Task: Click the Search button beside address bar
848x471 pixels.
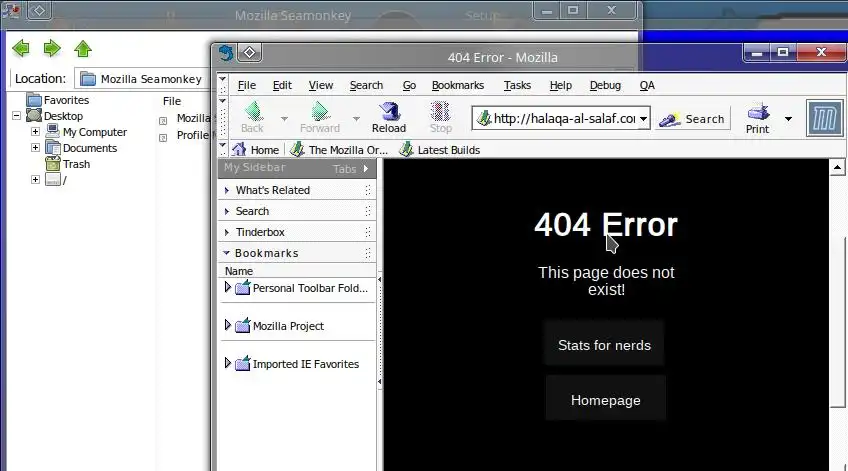Action: coord(692,119)
